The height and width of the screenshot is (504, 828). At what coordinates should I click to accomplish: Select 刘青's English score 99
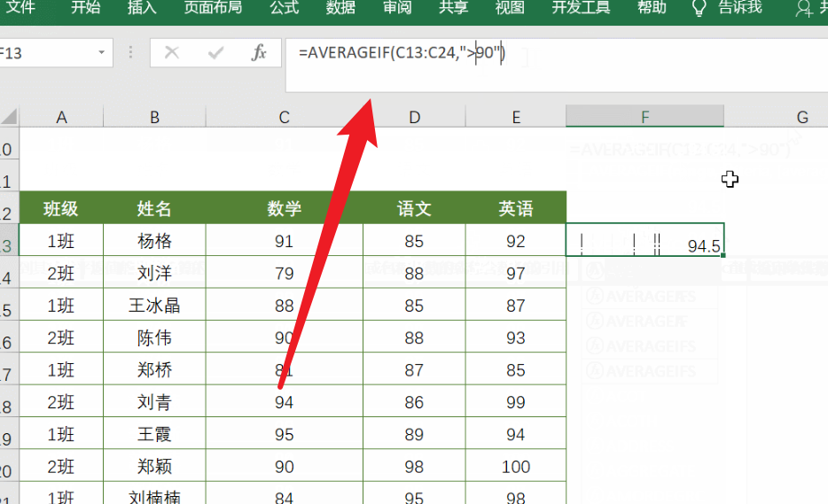click(516, 401)
